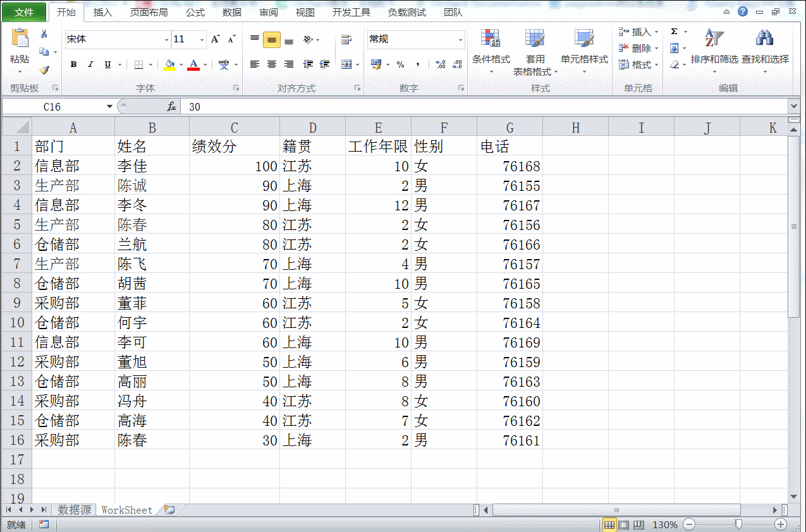Toggle italic formatting

[x=90, y=64]
